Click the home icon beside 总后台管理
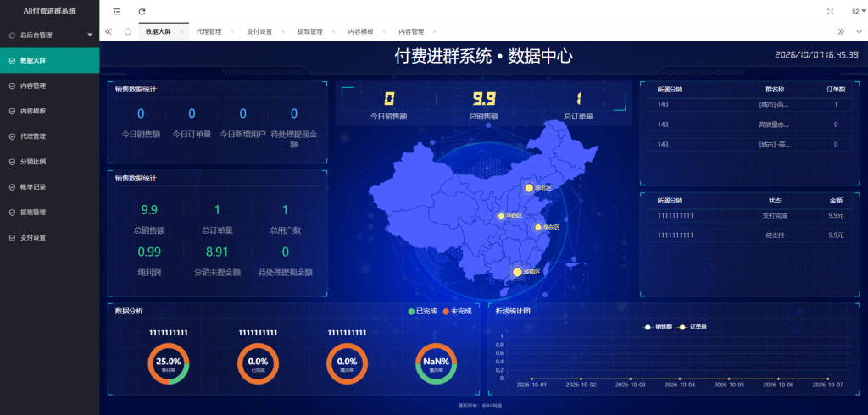The image size is (868, 415). (x=12, y=35)
